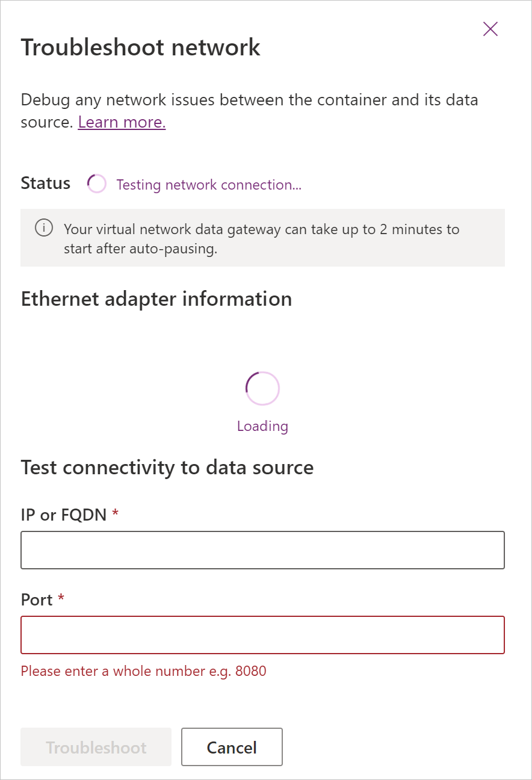The height and width of the screenshot is (780, 532).
Task: Click the Loading label under the spinner
Action: 262,426
